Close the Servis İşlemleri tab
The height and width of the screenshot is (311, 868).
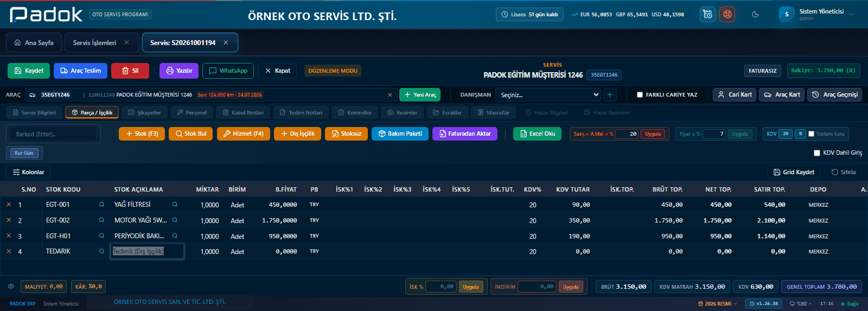[126, 42]
